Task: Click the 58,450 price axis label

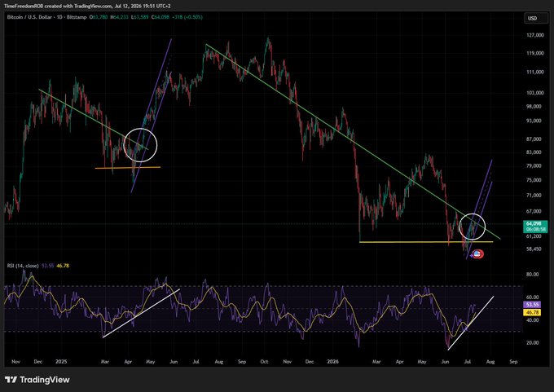Action: (x=534, y=249)
